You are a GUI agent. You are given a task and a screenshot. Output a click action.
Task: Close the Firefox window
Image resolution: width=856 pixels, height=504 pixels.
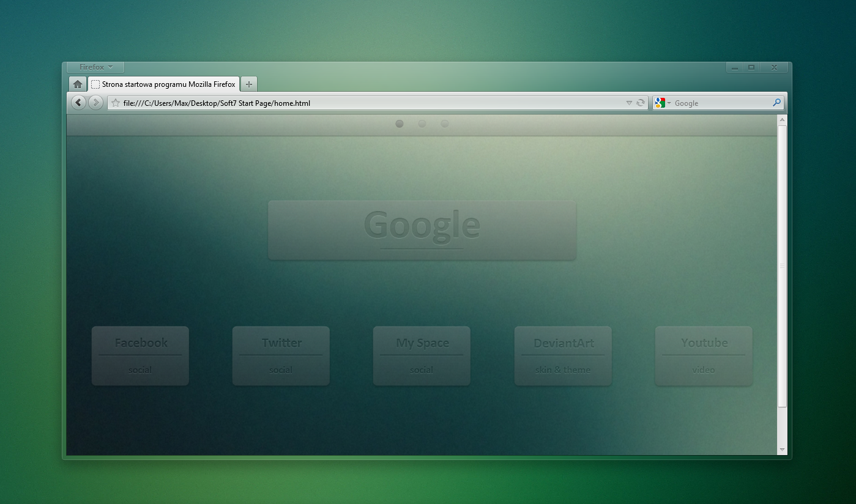(774, 67)
